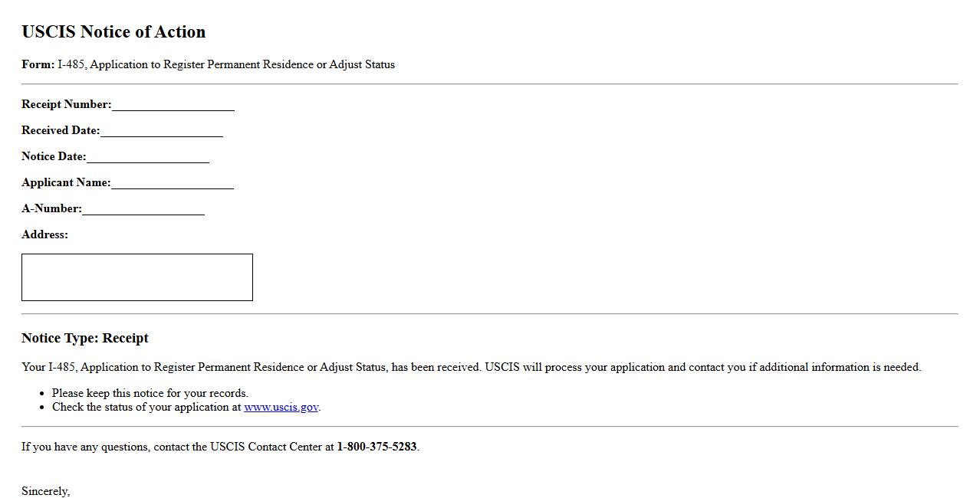Screen dimensions: 980x498
Task: Click the 'Check the status' bullet text
Action: (x=146, y=407)
